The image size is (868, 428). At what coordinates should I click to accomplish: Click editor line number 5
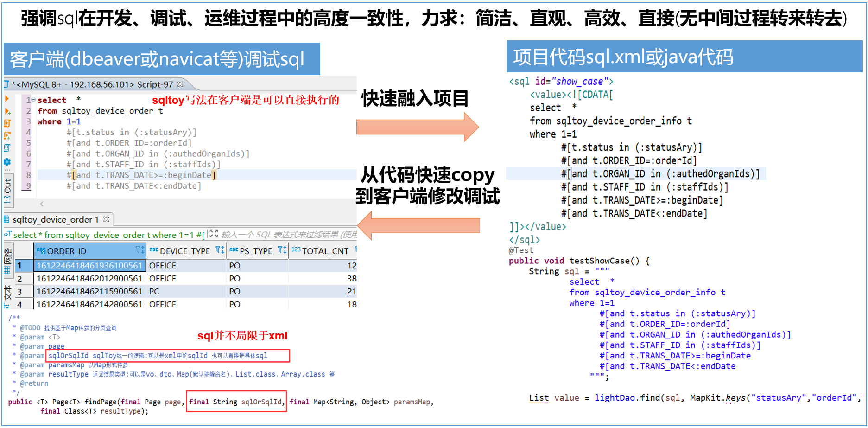coord(28,143)
